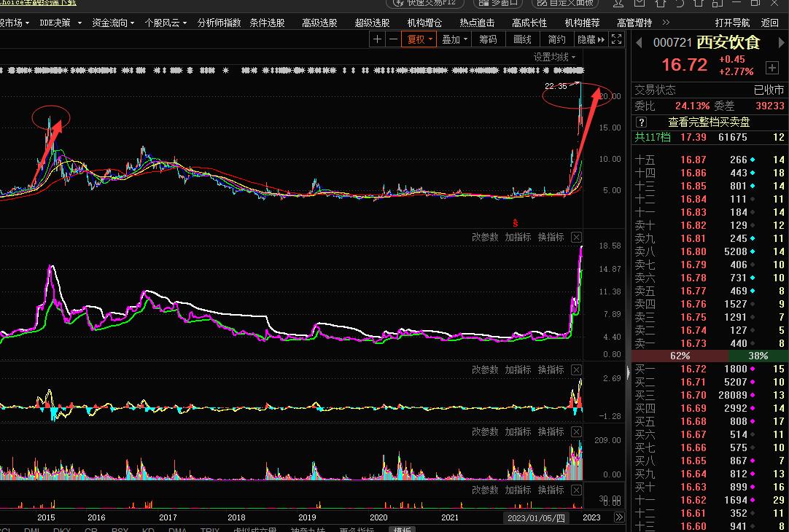Open 设置均线 moving average settings dropdown

point(554,57)
